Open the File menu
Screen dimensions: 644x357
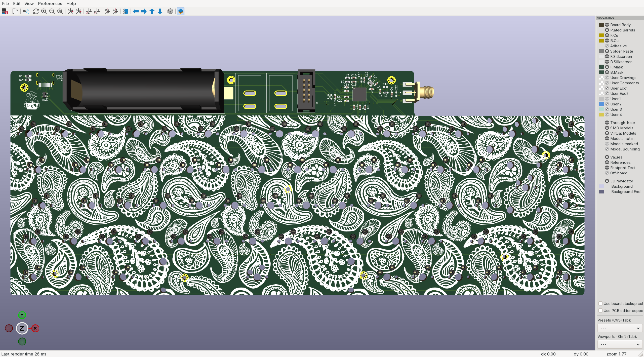point(6,4)
